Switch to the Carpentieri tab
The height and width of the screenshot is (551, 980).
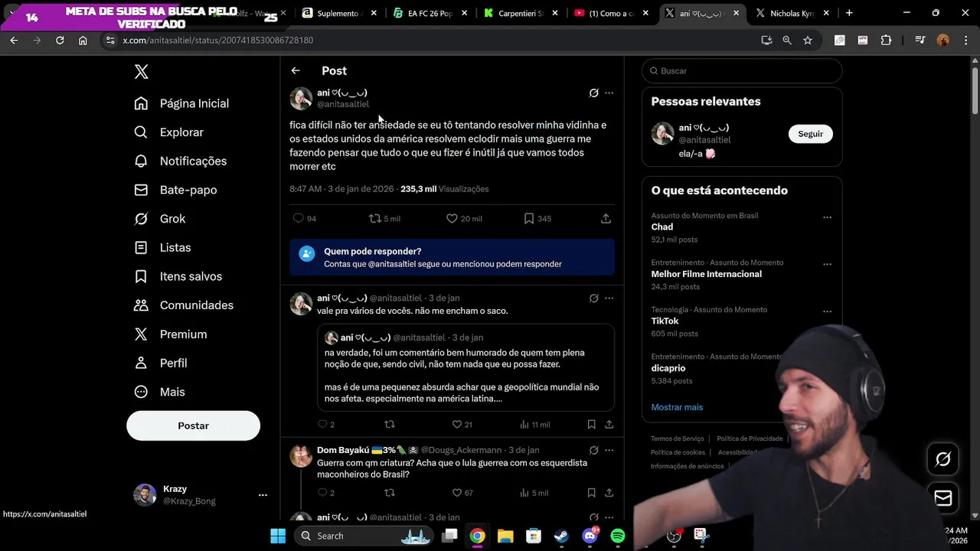[522, 13]
